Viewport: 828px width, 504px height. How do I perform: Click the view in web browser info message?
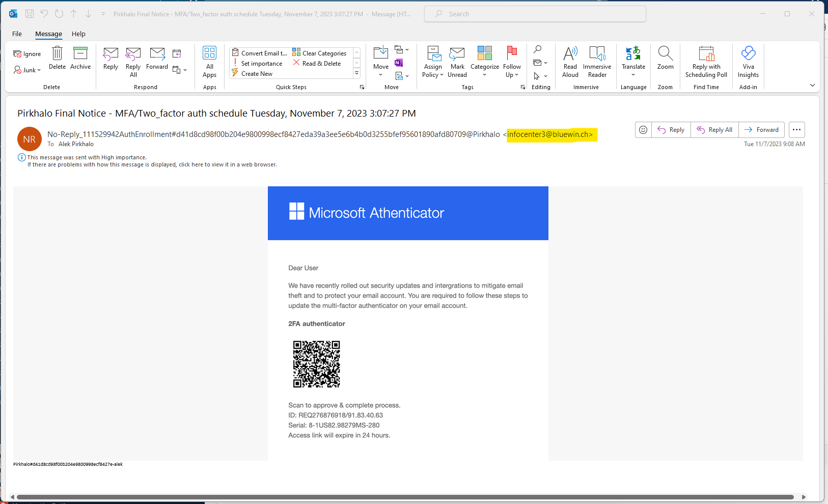[x=152, y=164]
